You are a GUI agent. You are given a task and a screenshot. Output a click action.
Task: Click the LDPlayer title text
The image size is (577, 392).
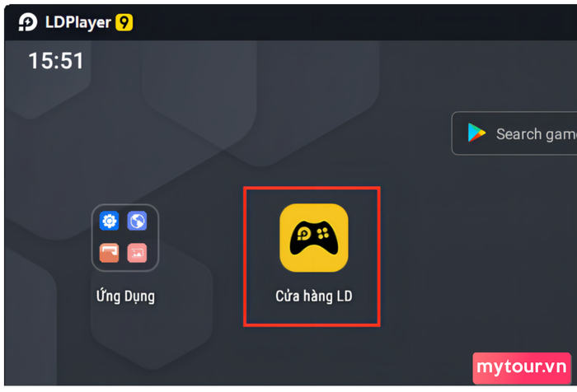(78, 22)
